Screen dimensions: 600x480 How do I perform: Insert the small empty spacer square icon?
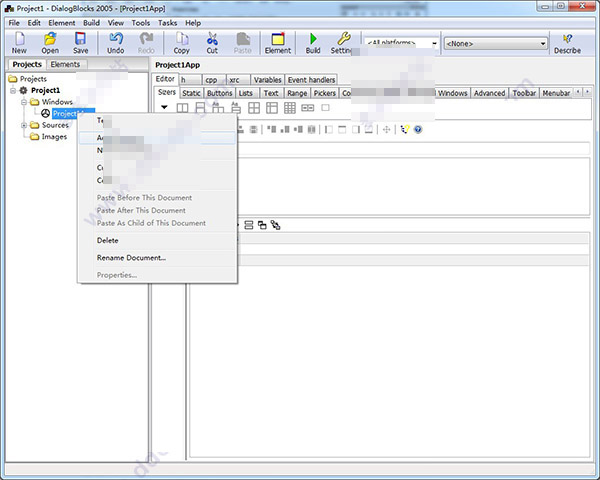[x=325, y=108]
